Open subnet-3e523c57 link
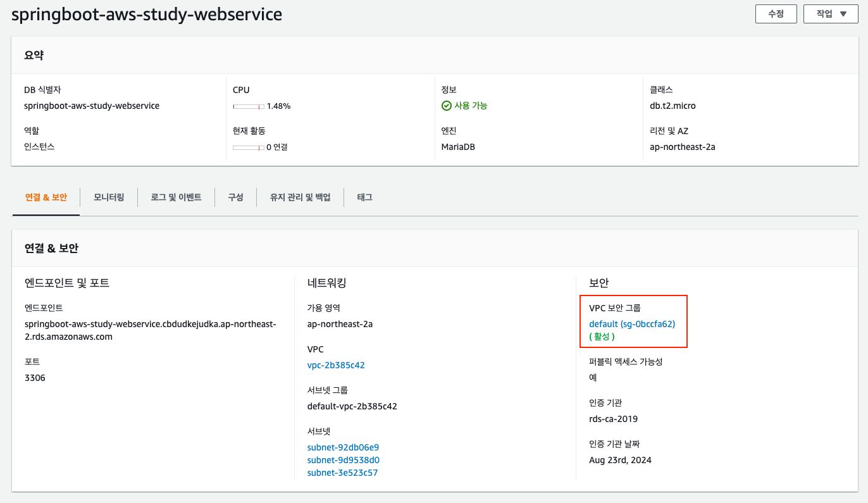This screenshot has height=503, width=868. (x=342, y=473)
